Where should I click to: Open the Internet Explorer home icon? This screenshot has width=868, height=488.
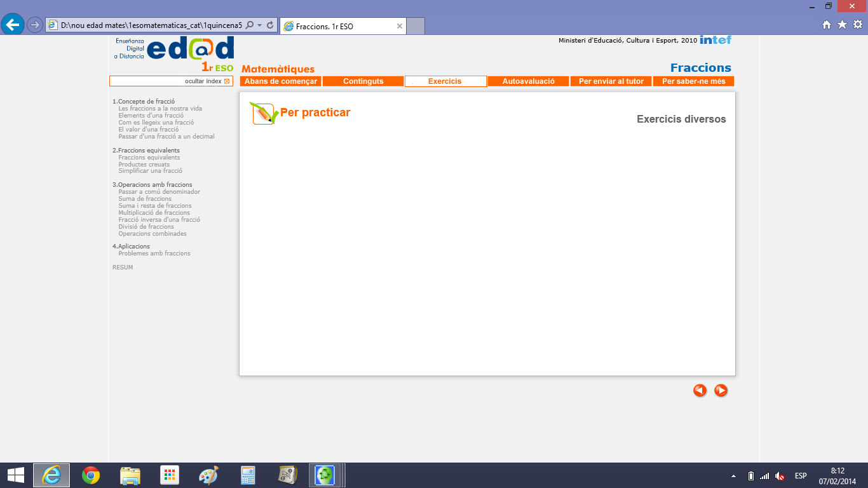pos(827,25)
